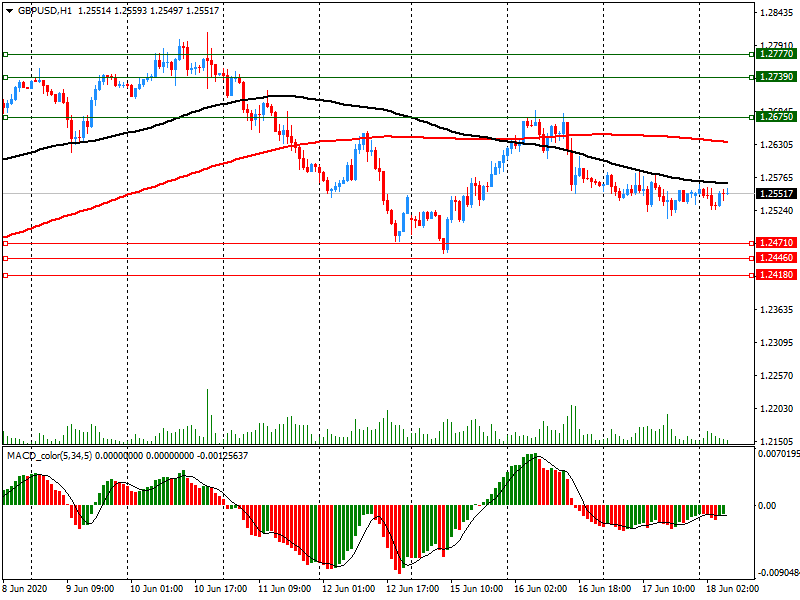Click left handle of top green line
Screen dimensions: 800x600
(x=5, y=55)
